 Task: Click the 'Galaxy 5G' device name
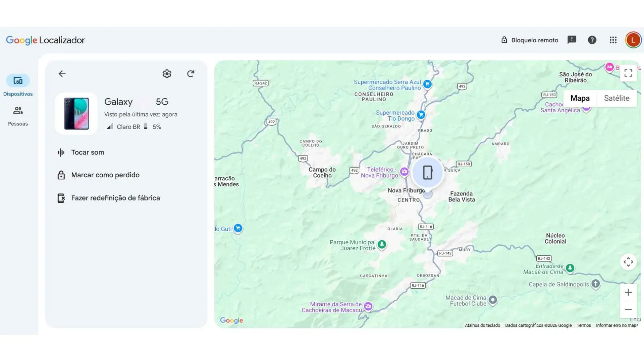click(x=136, y=102)
